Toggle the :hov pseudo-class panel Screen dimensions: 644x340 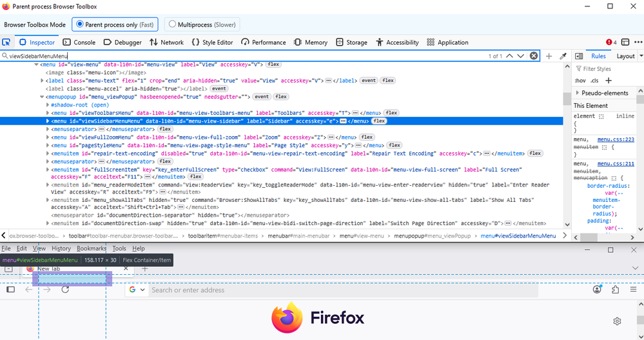tap(580, 81)
